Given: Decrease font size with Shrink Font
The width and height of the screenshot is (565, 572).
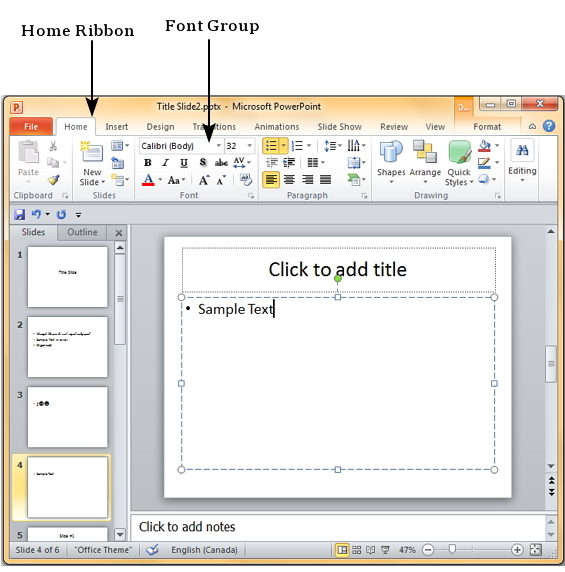Looking at the screenshot, I should (221, 180).
